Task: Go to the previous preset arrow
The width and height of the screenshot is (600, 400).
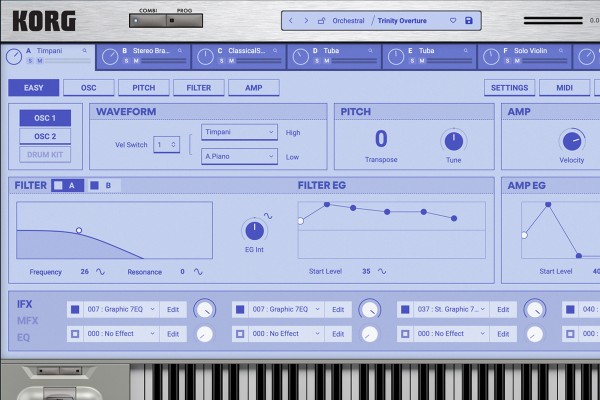Action: click(x=291, y=20)
